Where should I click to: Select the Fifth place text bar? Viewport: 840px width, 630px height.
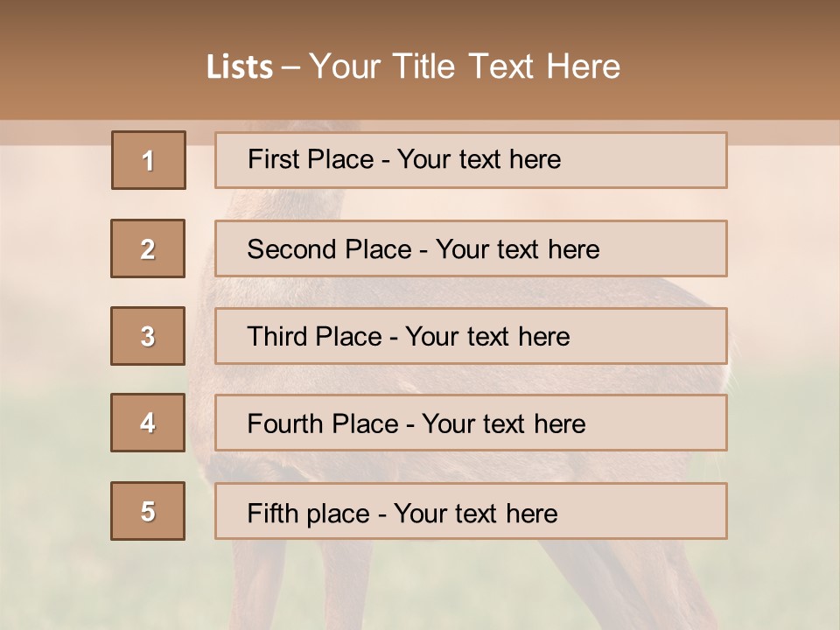pos(471,511)
